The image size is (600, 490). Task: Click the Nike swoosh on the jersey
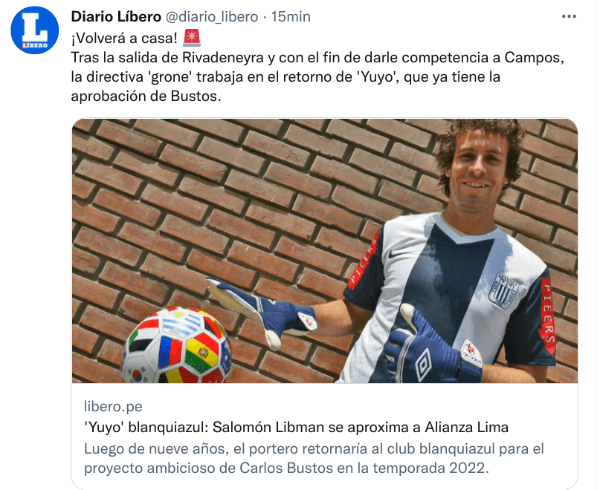[x=396, y=254]
